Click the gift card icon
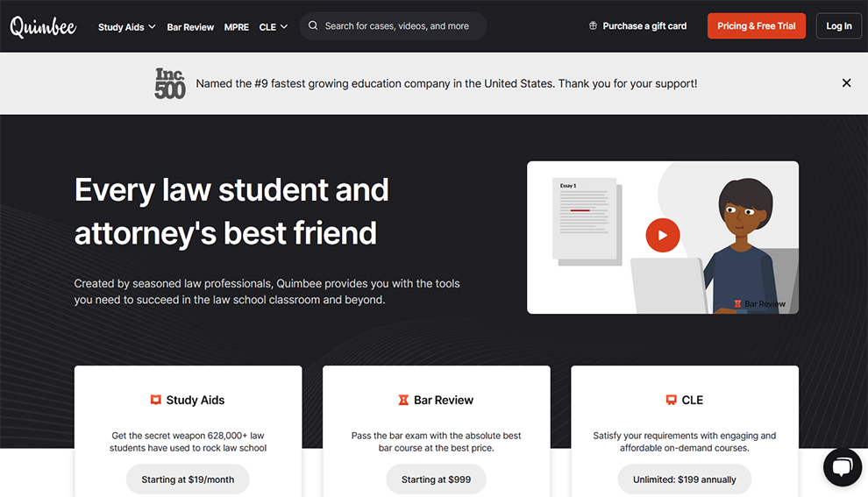 coord(593,25)
